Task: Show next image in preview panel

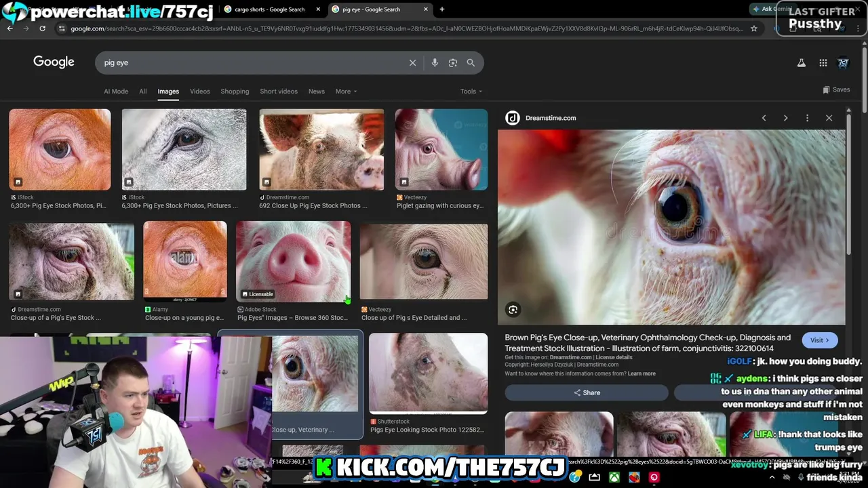Action: (785, 118)
